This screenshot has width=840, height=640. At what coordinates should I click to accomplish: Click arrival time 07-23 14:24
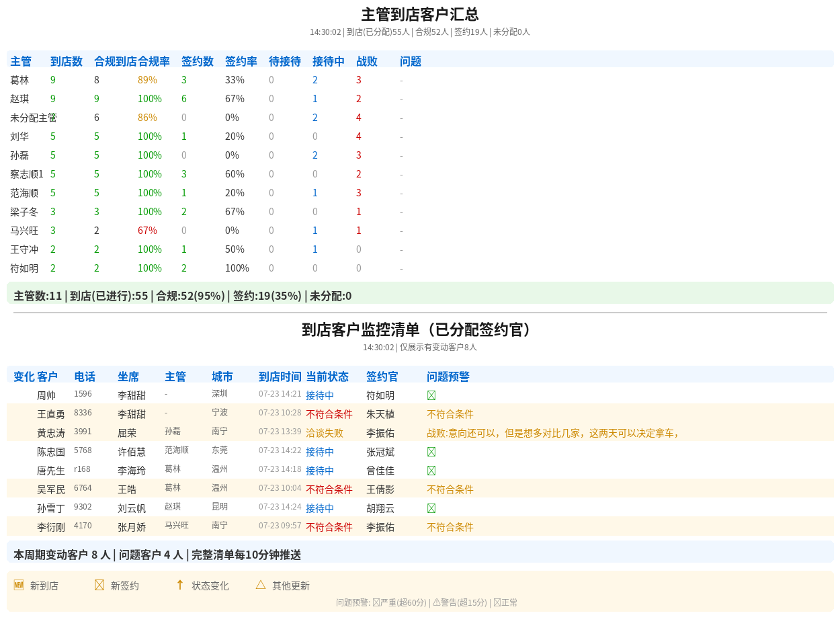click(280, 507)
